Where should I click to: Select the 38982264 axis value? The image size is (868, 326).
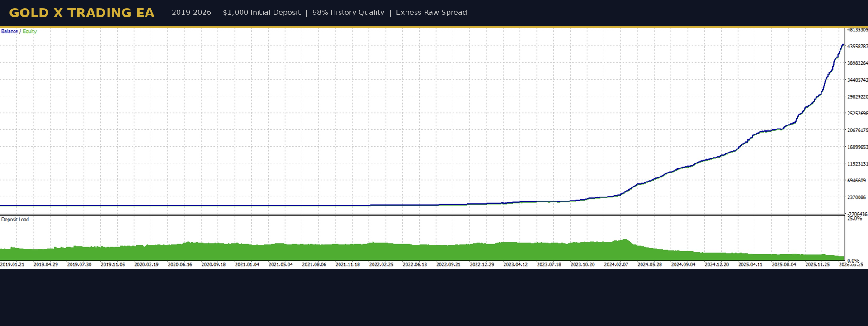point(857,63)
